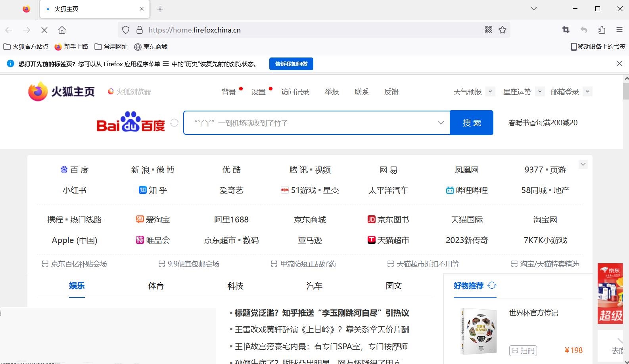Open the 常用网址 bookmark folder
This screenshot has width=629, height=364.
[x=111, y=47]
